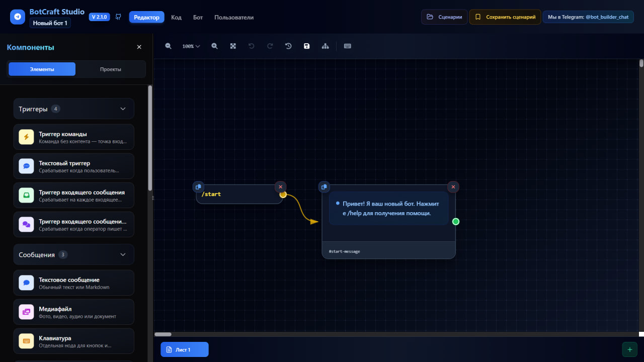Open the keyboard shortcuts icon
Image resolution: width=644 pixels, height=362 pixels.
(347, 46)
